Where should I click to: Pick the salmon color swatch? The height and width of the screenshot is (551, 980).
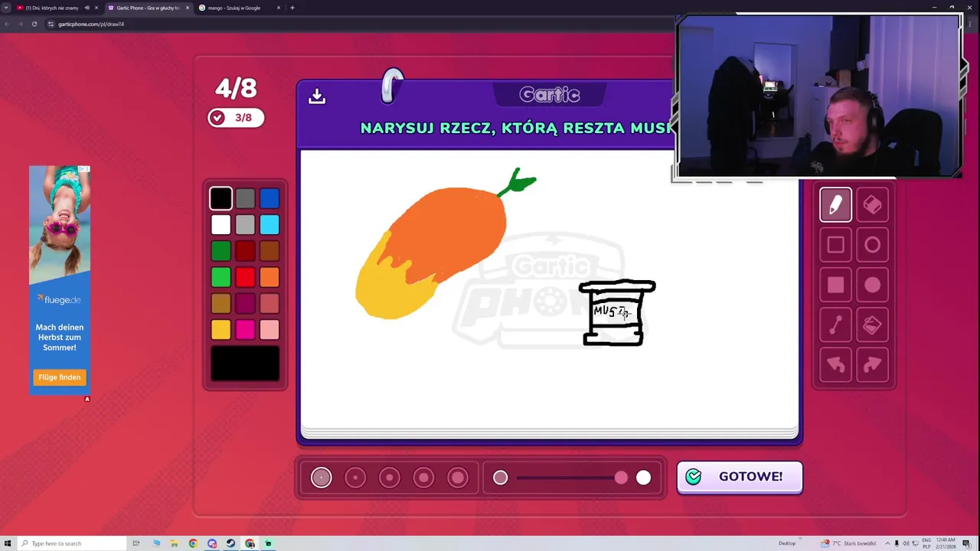269,303
